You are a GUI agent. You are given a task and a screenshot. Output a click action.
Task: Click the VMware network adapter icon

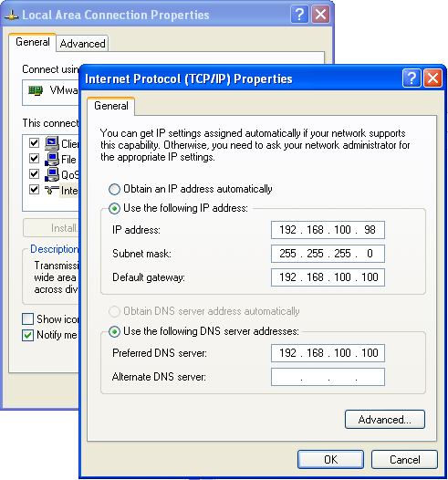[x=36, y=90]
